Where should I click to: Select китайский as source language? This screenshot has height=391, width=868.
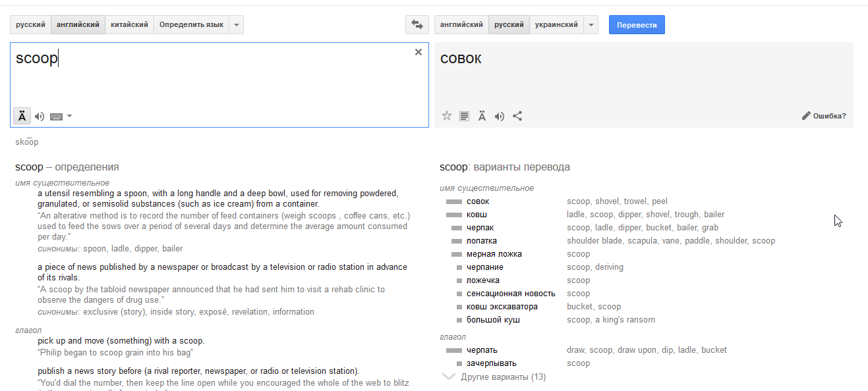[129, 25]
